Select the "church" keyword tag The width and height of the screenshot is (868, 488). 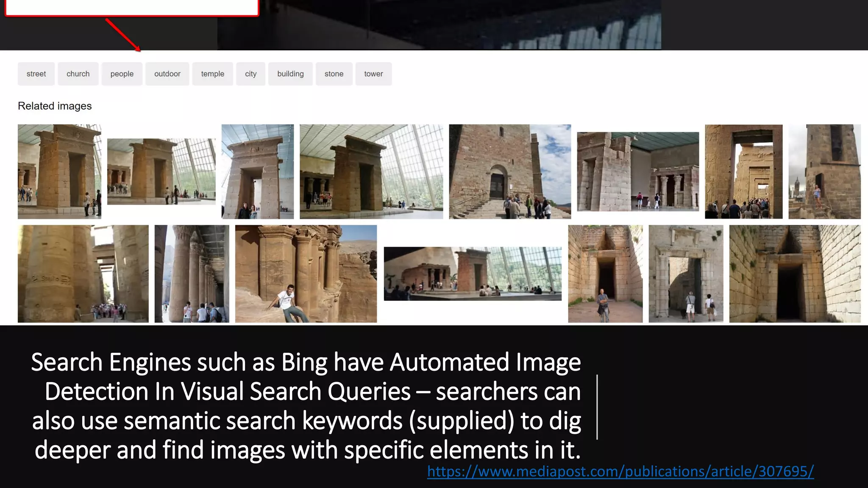pyautogui.click(x=78, y=74)
